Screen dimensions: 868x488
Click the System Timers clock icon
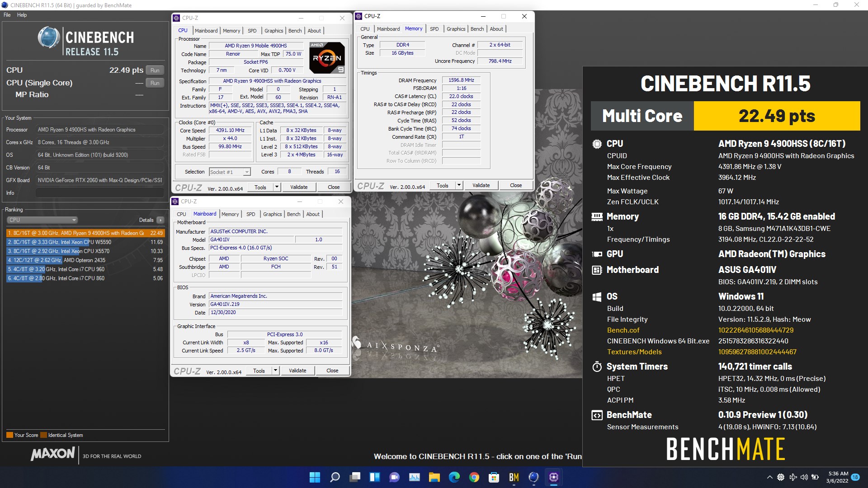click(x=597, y=366)
